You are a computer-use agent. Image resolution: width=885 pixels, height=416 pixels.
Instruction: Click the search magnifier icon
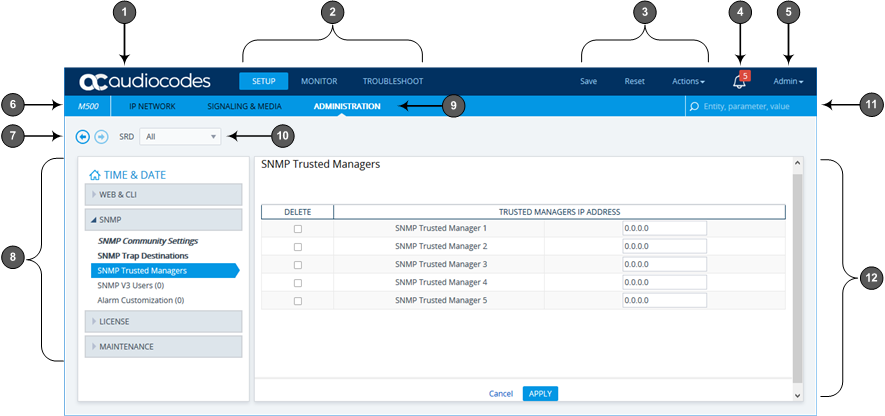tap(694, 106)
